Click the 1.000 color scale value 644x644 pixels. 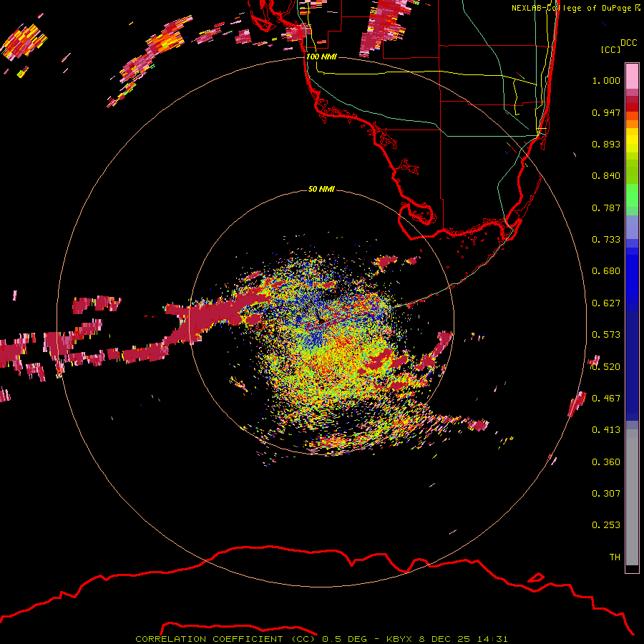[606, 80]
